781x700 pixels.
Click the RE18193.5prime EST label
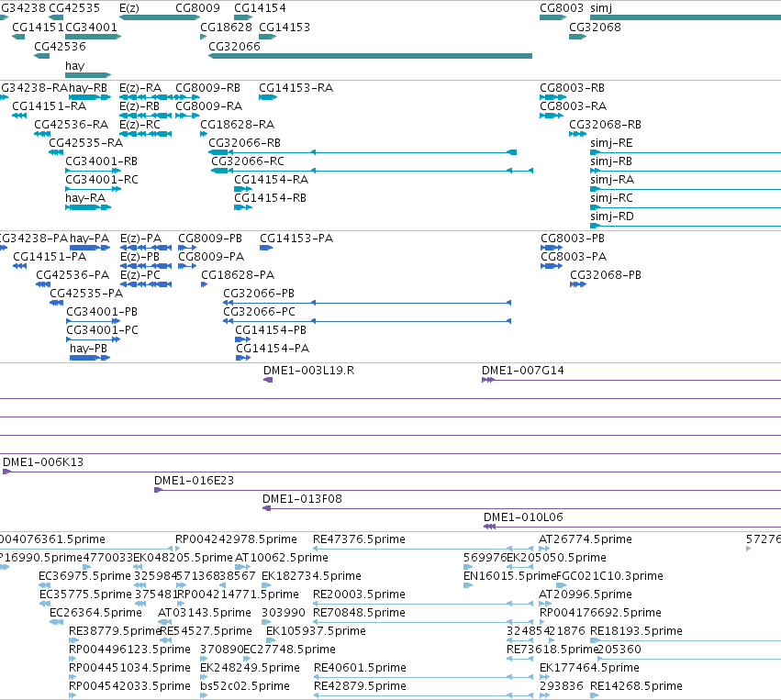coord(636,631)
